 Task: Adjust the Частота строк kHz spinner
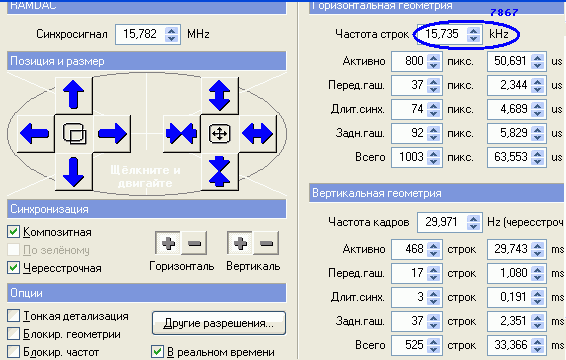pyautogui.click(x=474, y=34)
